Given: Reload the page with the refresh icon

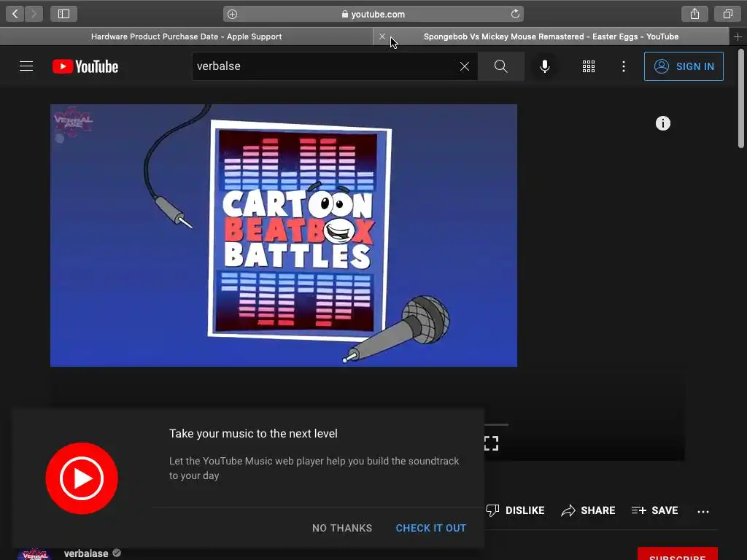Looking at the screenshot, I should coord(515,14).
